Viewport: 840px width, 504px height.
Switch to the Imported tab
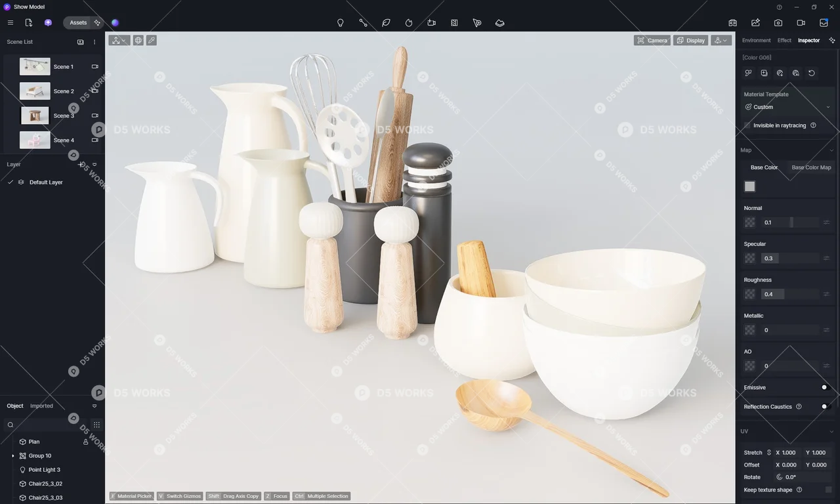[41, 406]
